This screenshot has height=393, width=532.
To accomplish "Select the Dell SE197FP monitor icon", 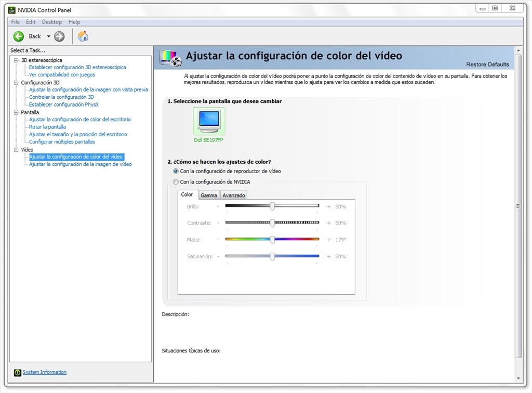I will 209,121.
